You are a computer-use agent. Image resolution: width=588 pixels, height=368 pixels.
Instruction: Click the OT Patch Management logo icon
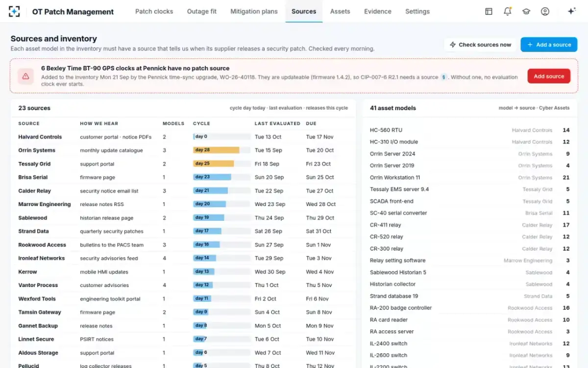pos(14,11)
